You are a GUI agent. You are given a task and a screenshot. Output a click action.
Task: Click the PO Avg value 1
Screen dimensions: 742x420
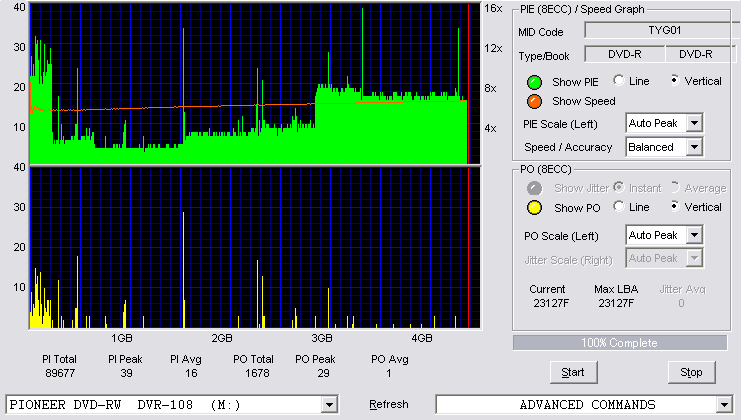389,374
